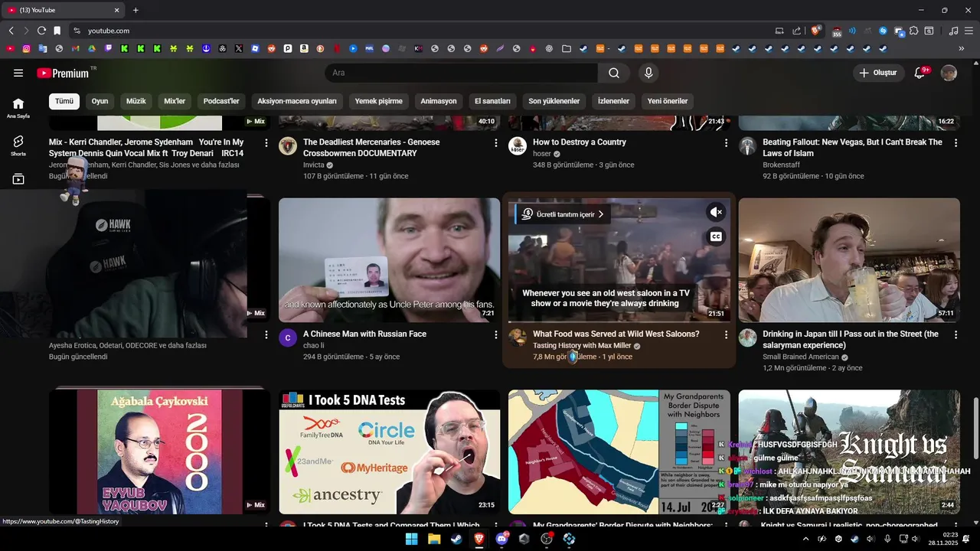Expand the bookmarks bar overflow chevron
This screenshot has width=980, height=551.
(962, 48)
